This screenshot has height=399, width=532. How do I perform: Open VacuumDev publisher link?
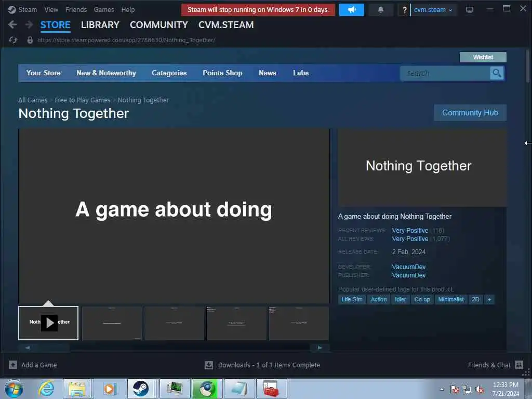409,275
